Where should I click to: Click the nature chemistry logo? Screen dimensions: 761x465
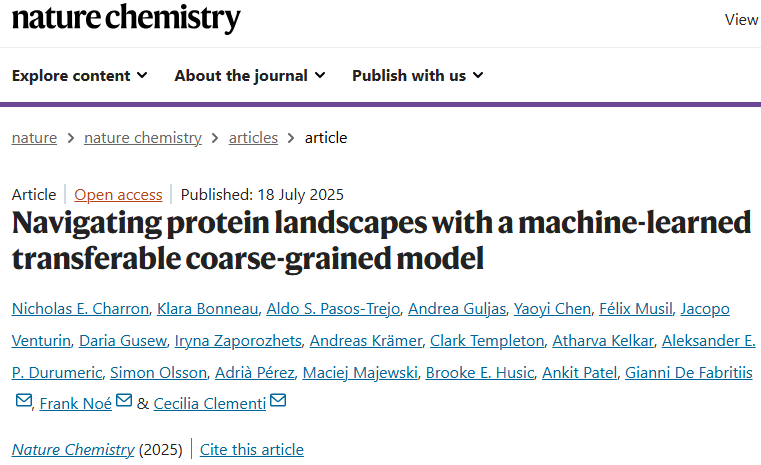pos(126,18)
